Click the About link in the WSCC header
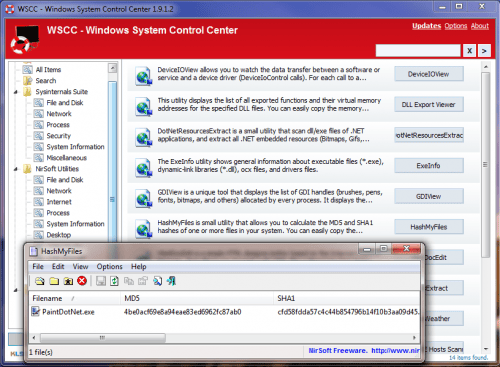This screenshot has height=367, width=500. [x=480, y=26]
